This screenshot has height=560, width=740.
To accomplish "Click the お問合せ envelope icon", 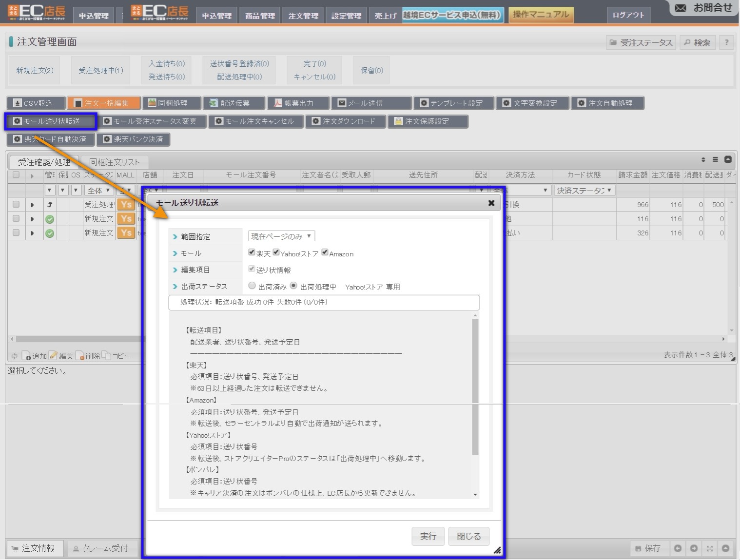I will [681, 8].
